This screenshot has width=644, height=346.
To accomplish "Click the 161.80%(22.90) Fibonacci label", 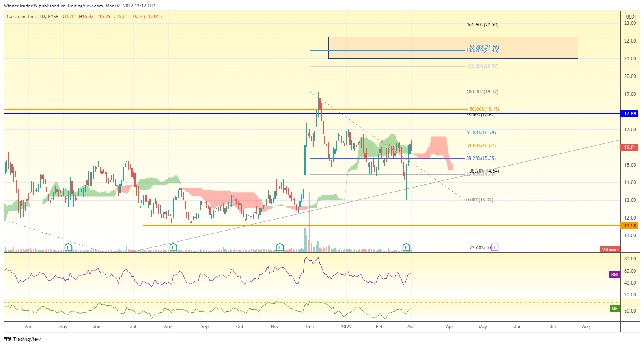I will 482,25.
